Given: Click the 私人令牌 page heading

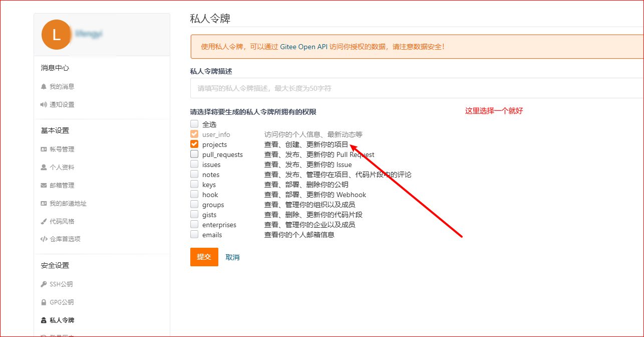Looking at the screenshot, I should click(210, 19).
